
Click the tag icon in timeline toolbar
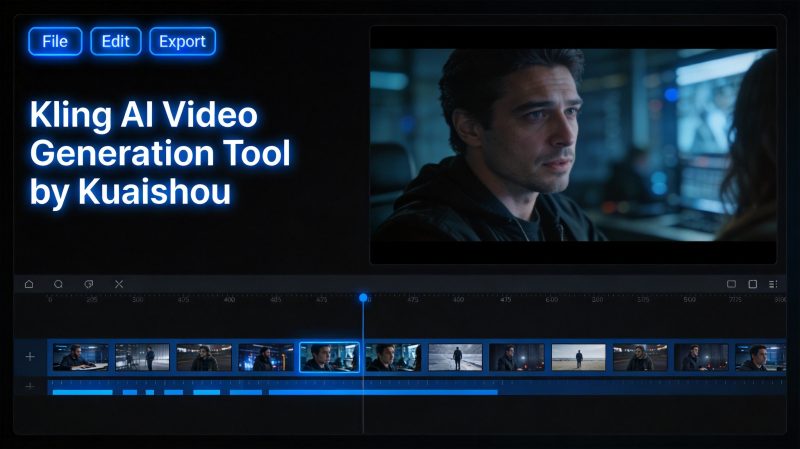coord(88,284)
